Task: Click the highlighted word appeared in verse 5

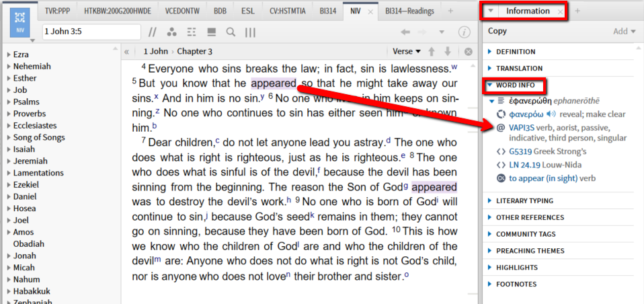Action: click(274, 84)
